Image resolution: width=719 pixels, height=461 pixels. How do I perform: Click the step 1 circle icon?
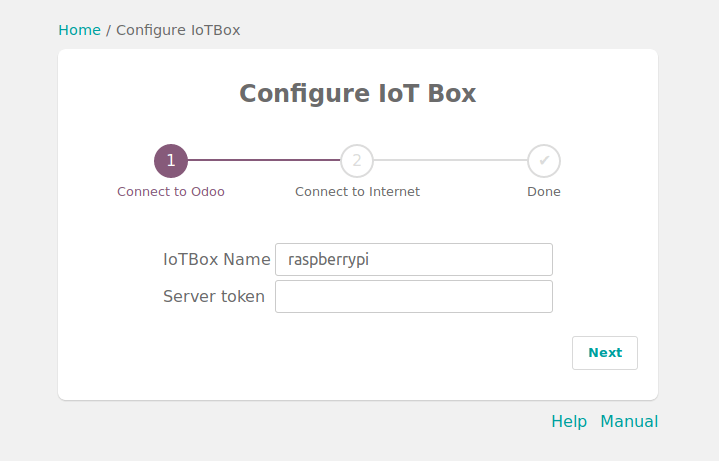(x=171, y=160)
